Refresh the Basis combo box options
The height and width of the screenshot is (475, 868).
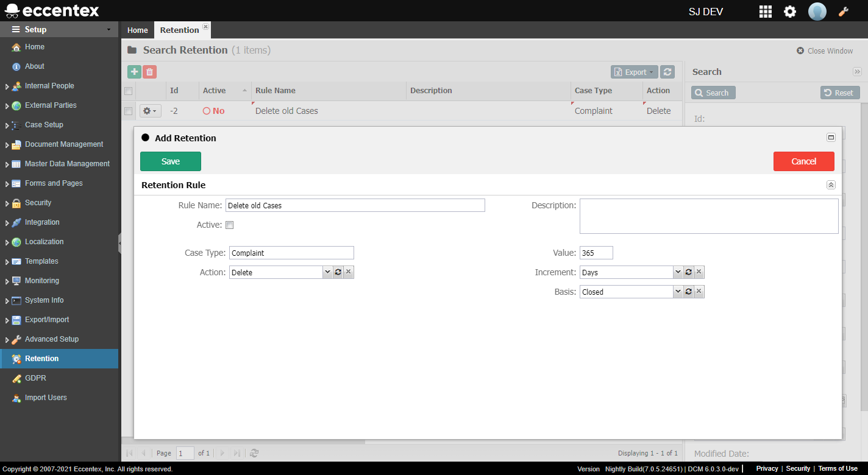tap(688, 292)
